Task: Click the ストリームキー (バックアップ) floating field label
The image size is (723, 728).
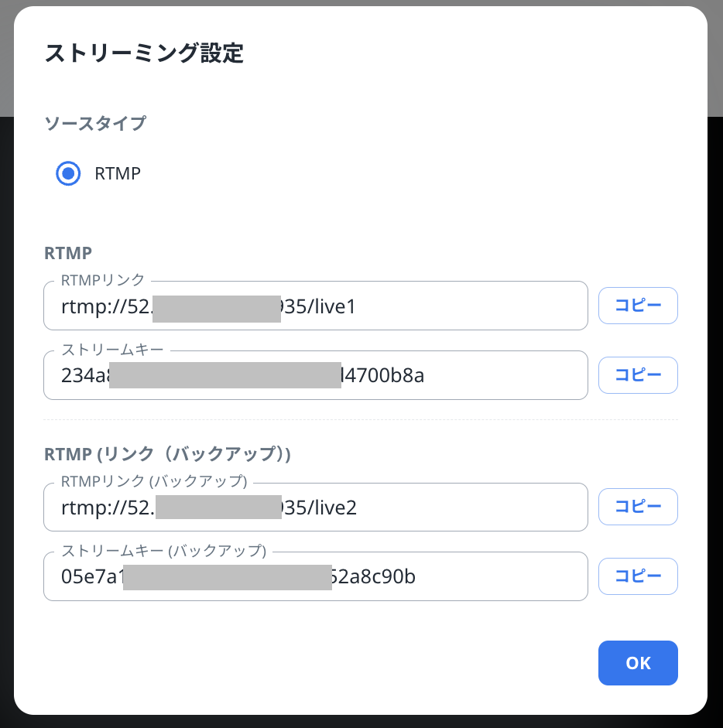Action: [x=163, y=551]
